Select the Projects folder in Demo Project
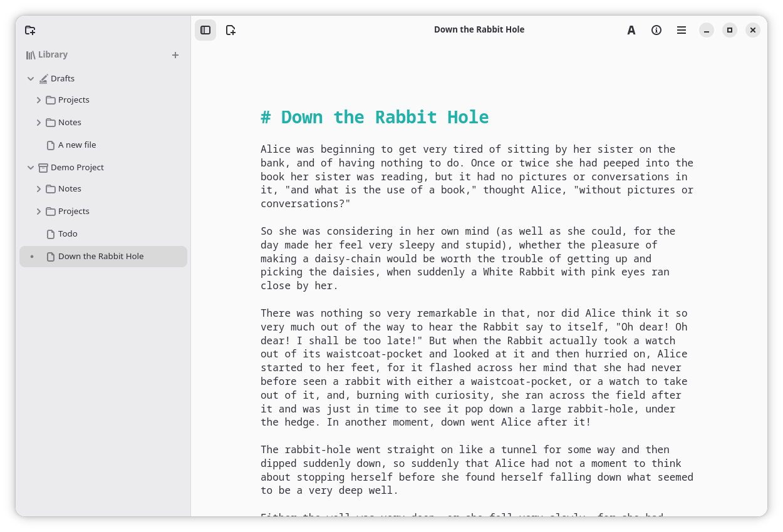The width and height of the screenshot is (783, 532). (x=74, y=211)
